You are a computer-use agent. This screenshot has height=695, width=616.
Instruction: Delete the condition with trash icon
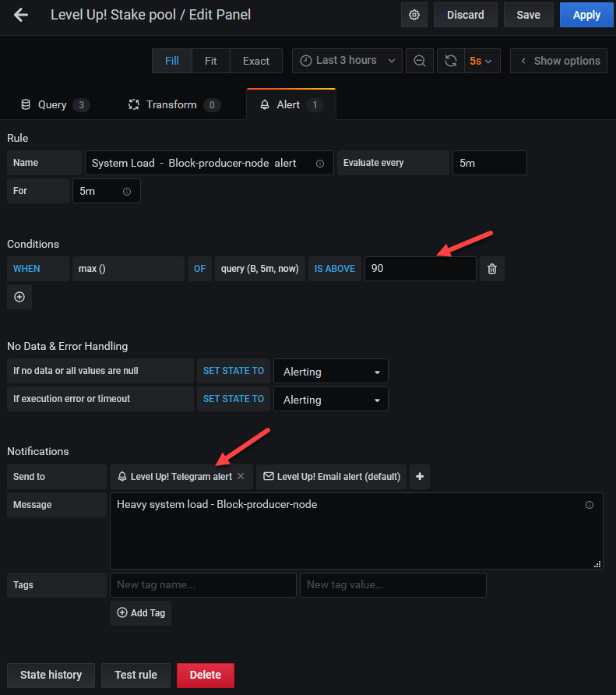492,269
